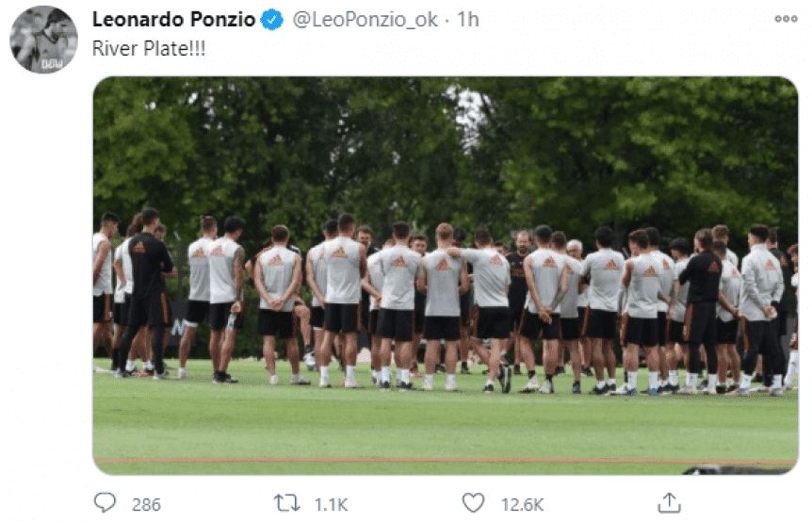Click the retweet count 1.1K
Image resolution: width=812 pixels, height=522 pixels.
[x=331, y=504]
